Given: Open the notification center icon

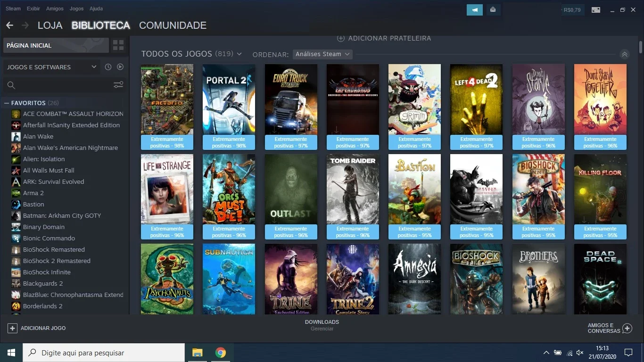Looking at the screenshot, I should click(628, 353).
